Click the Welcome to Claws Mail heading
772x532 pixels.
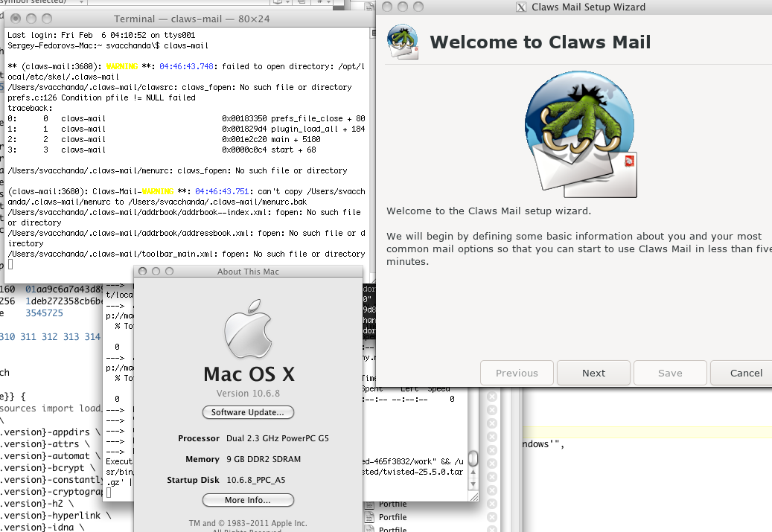(540, 42)
